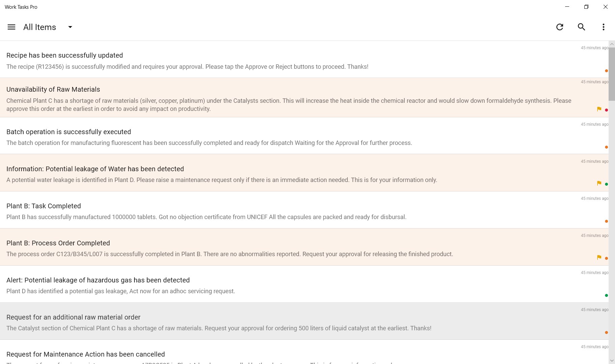Expand the All Items filter dropdown arrow
The height and width of the screenshot is (364, 615).
tap(70, 27)
